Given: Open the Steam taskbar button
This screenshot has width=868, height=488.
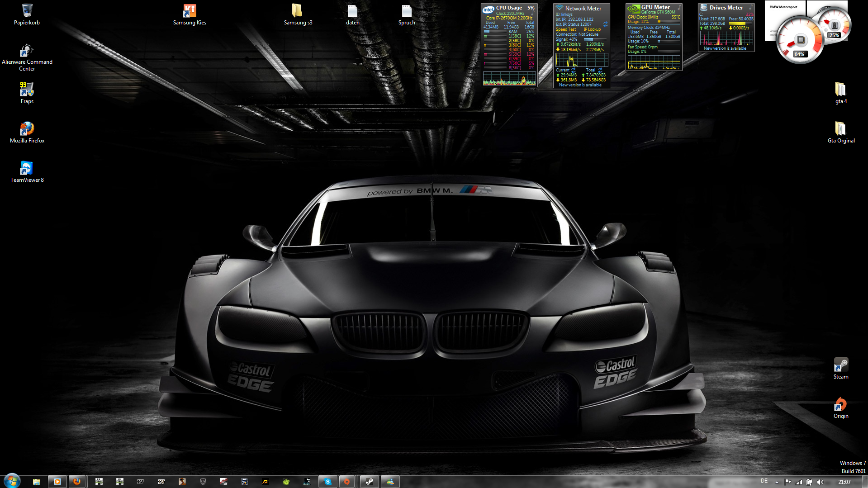Looking at the screenshot, I should [370, 482].
